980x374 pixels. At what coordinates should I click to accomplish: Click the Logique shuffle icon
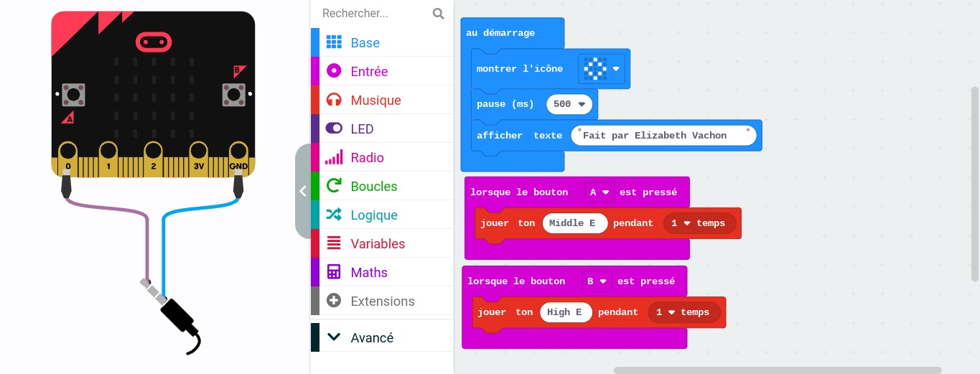(334, 215)
